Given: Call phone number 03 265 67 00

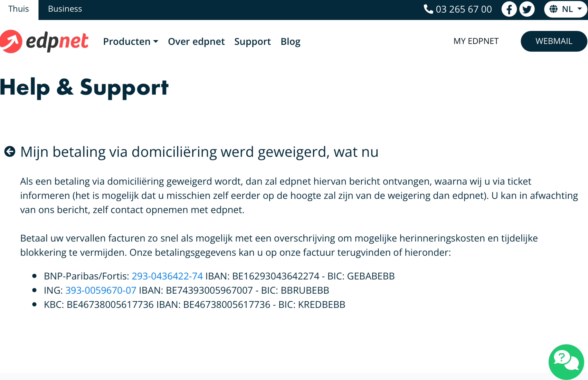Looking at the screenshot, I should 463,9.
